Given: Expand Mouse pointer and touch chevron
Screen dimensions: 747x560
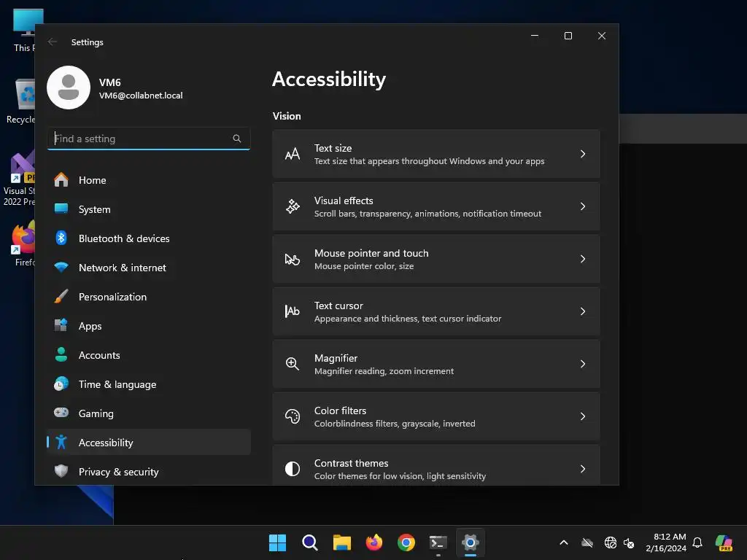Looking at the screenshot, I should click(583, 259).
